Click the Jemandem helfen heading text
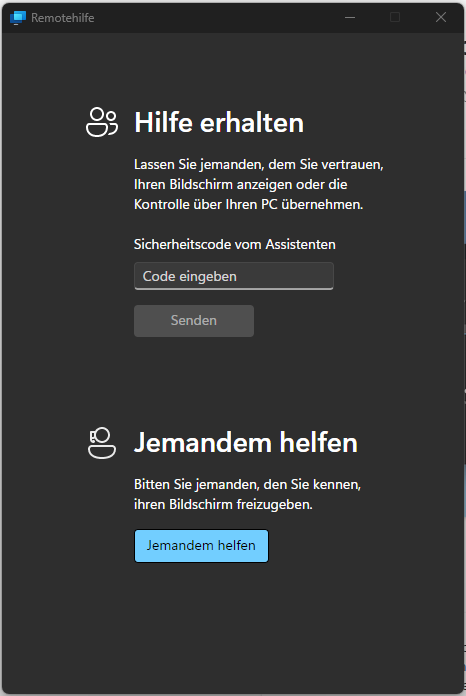Image resolution: width=466 pixels, height=696 pixels. 246,443
